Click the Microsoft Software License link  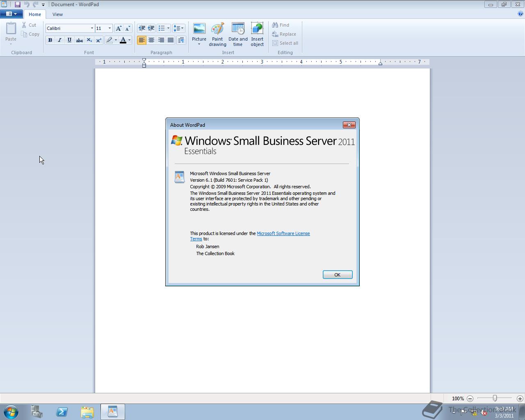283,233
